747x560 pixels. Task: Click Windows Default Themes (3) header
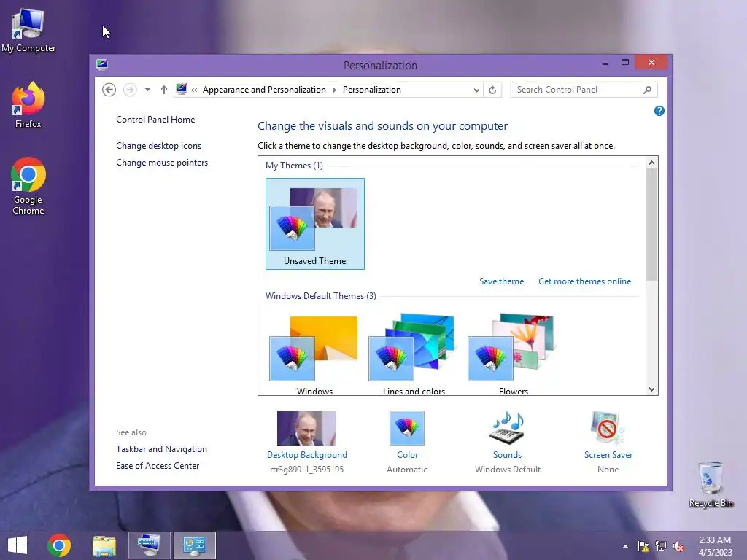tap(321, 296)
